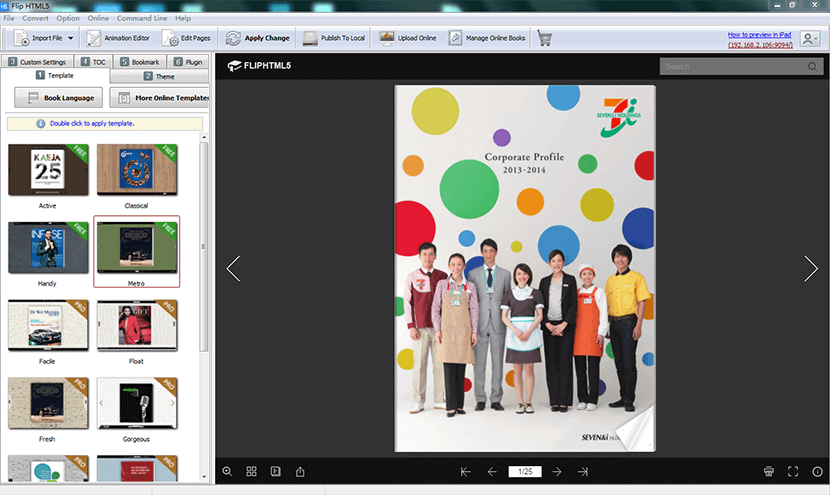Select the Metro template thumbnail

137,248
